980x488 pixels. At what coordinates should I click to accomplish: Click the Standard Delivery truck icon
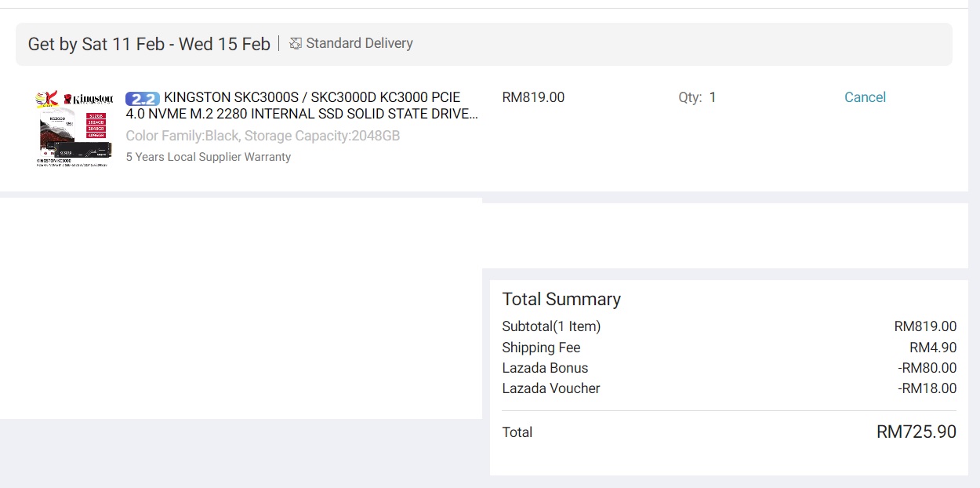pos(295,44)
